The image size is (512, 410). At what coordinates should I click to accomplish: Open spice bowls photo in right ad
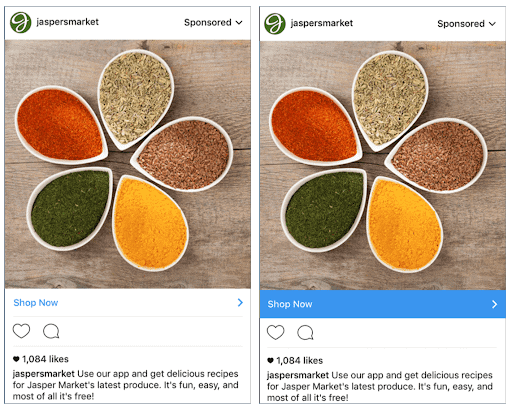pyautogui.click(x=383, y=165)
